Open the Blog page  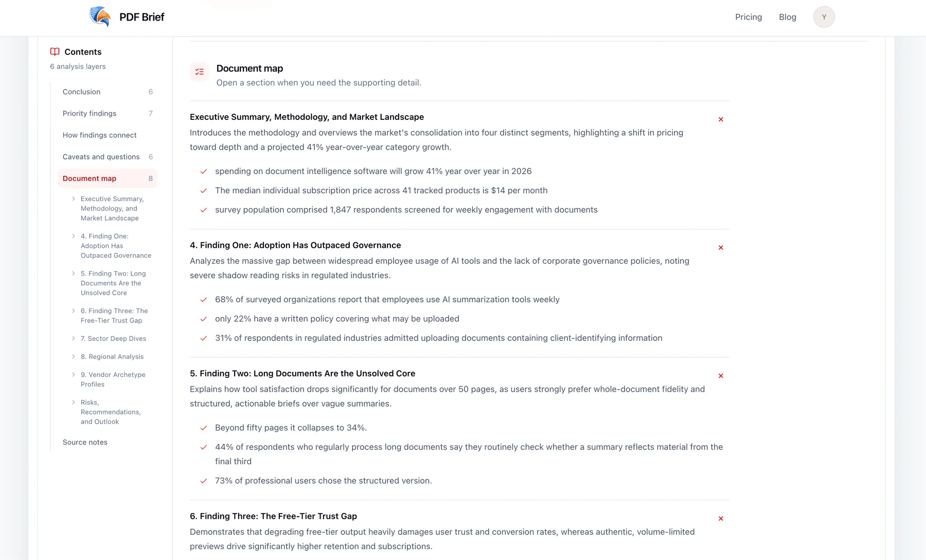(788, 17)
